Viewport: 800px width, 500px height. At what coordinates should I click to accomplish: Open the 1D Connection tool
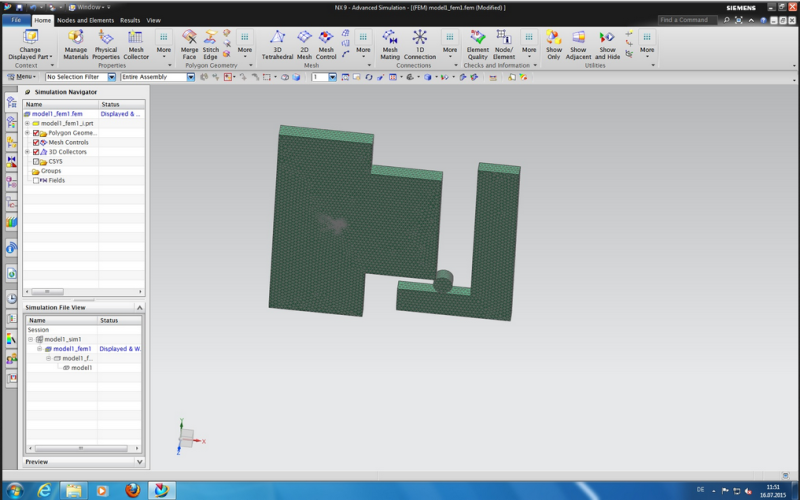click(419, 44)
